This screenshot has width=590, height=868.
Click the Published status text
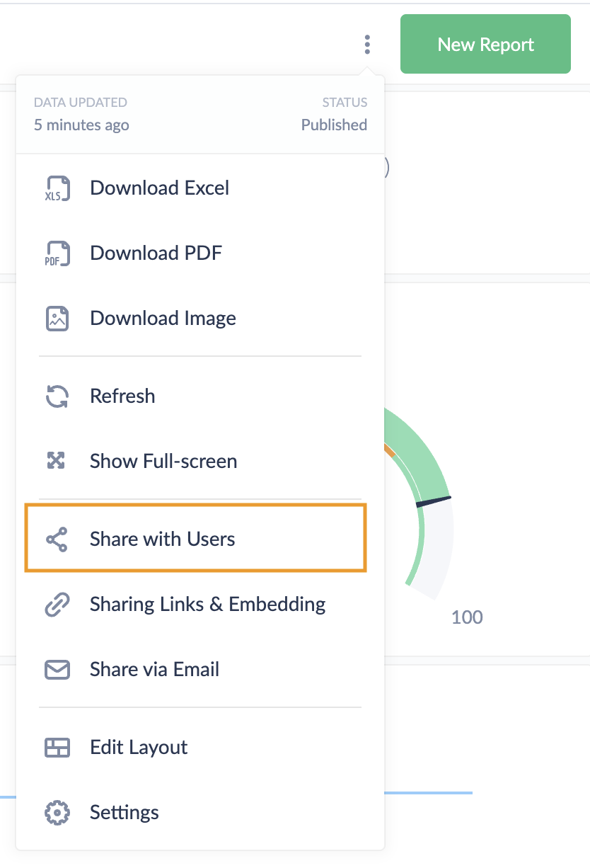click(334, 125)
